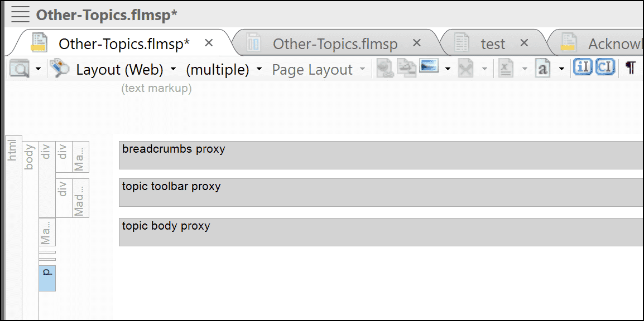Select the topic toolbar proxy block
Viewport: 644px width, 321px height.
pos(335,192)
